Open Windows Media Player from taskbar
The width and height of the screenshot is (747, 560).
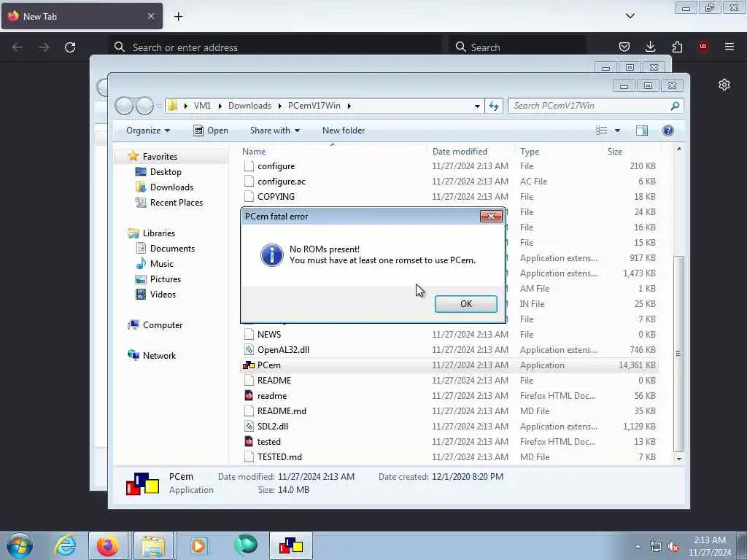(198, 545)
